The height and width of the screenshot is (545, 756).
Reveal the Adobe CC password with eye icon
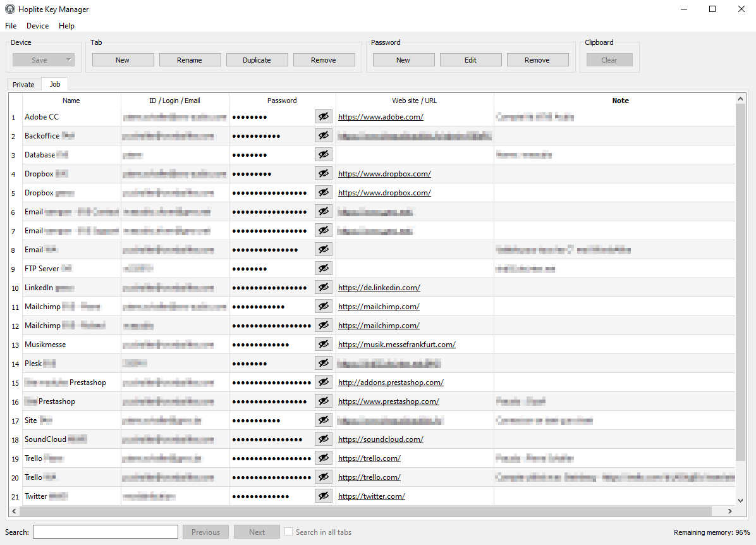(324, 117)
